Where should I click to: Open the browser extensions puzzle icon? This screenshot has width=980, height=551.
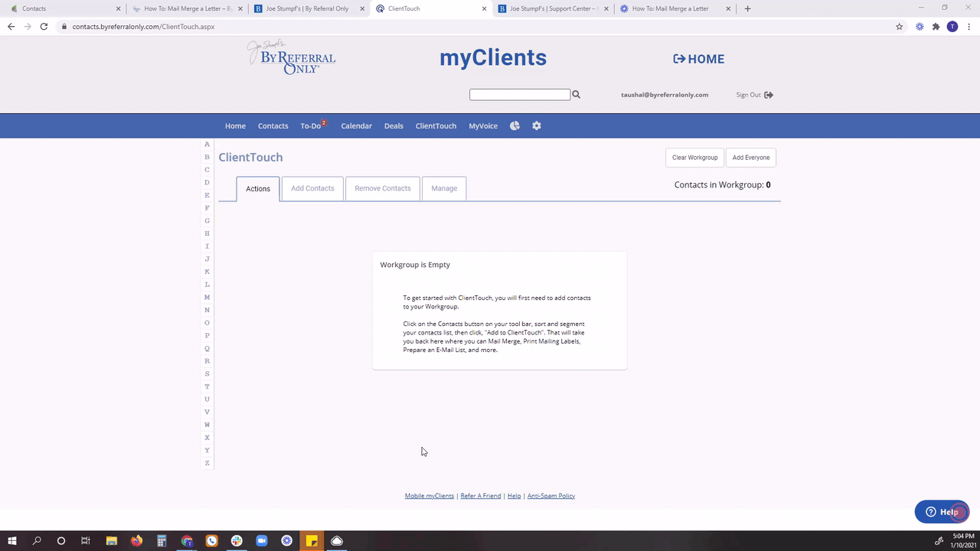(x=936, y=26)
